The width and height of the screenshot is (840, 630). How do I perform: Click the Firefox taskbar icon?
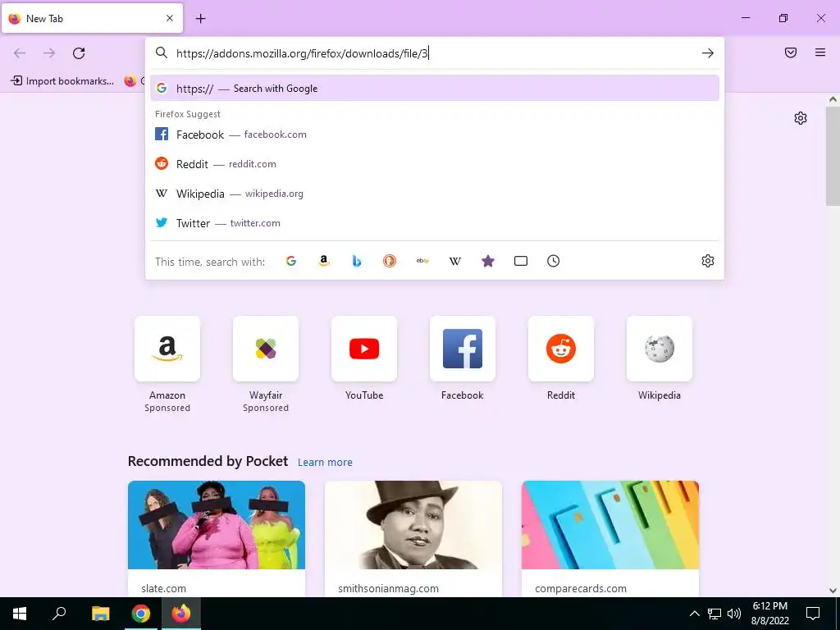coord(181,614)
